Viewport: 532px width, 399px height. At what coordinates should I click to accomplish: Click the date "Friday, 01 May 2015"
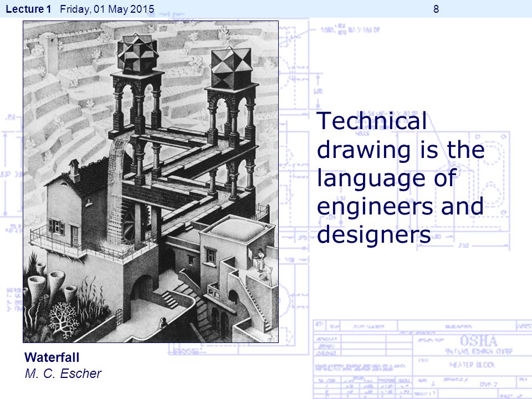107,9
